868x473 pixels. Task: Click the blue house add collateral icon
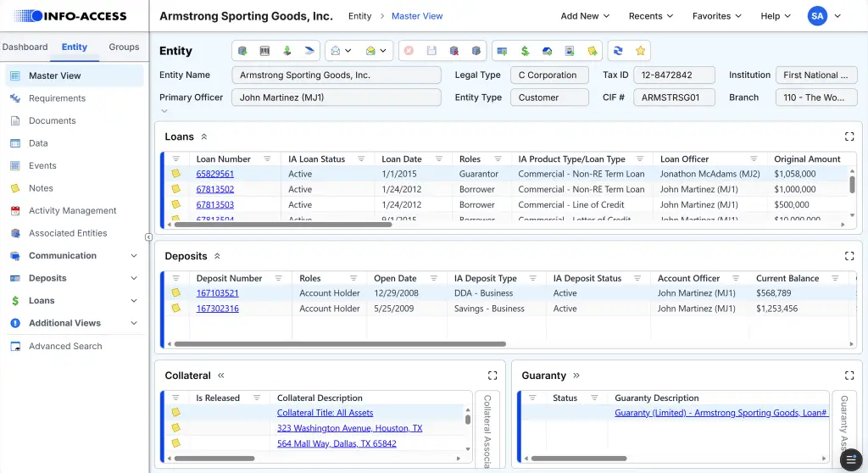547,51
